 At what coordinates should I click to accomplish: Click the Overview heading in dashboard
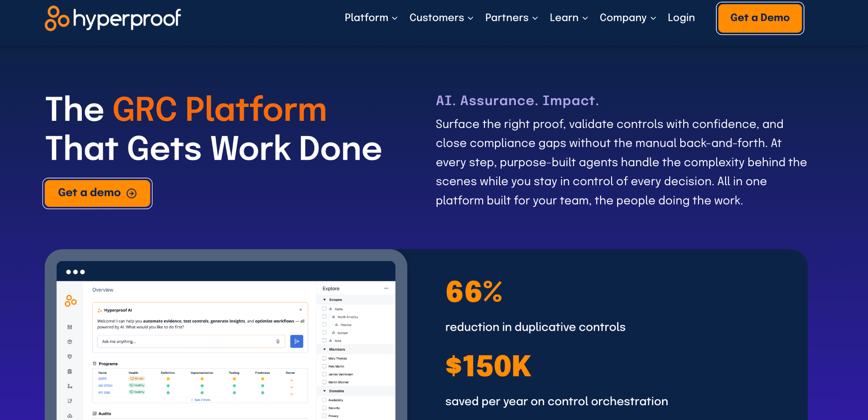tap(103, 290)
